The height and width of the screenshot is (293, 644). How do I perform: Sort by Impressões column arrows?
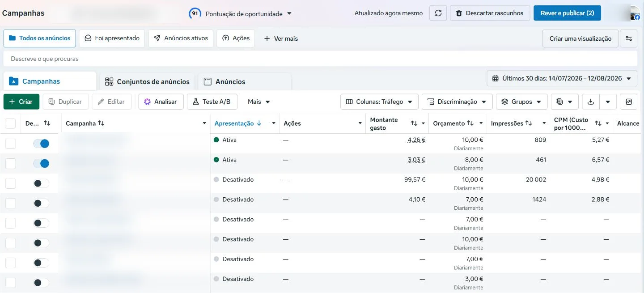[x=529, y=123]
